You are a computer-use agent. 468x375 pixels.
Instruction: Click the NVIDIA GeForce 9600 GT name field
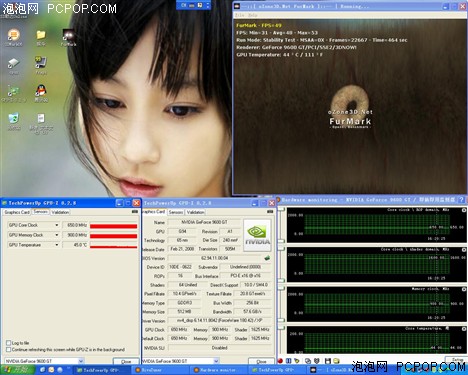pos(204,222)
